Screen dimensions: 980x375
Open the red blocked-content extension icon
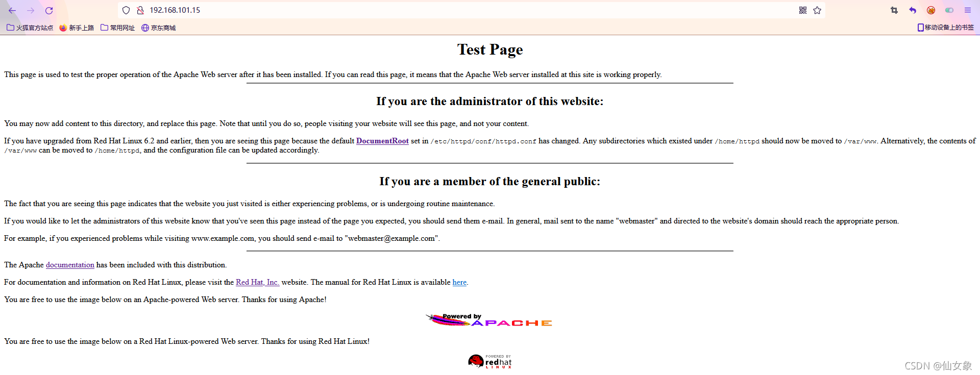pyautogui.click(x=931, y=10)
